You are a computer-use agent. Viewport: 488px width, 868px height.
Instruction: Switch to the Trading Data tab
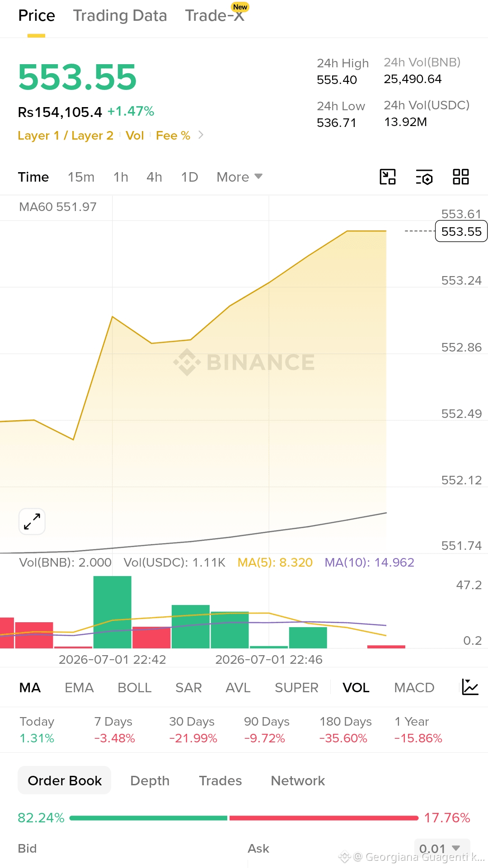click(x=120, y=16)
